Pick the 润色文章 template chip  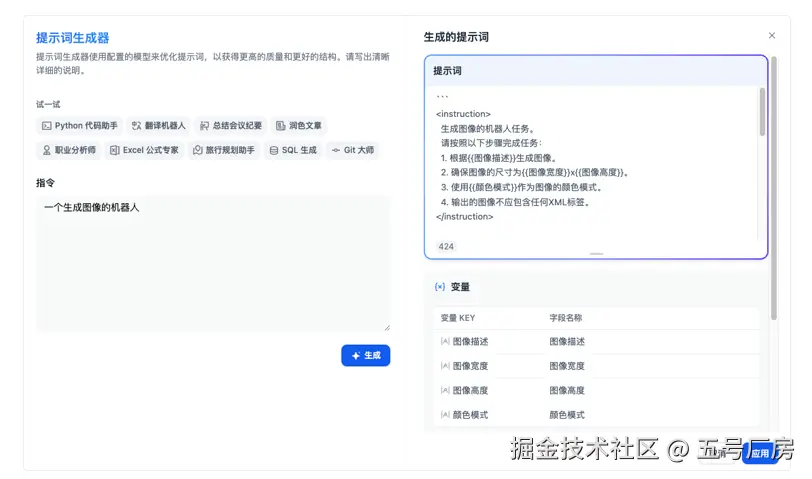click(299, 126)
